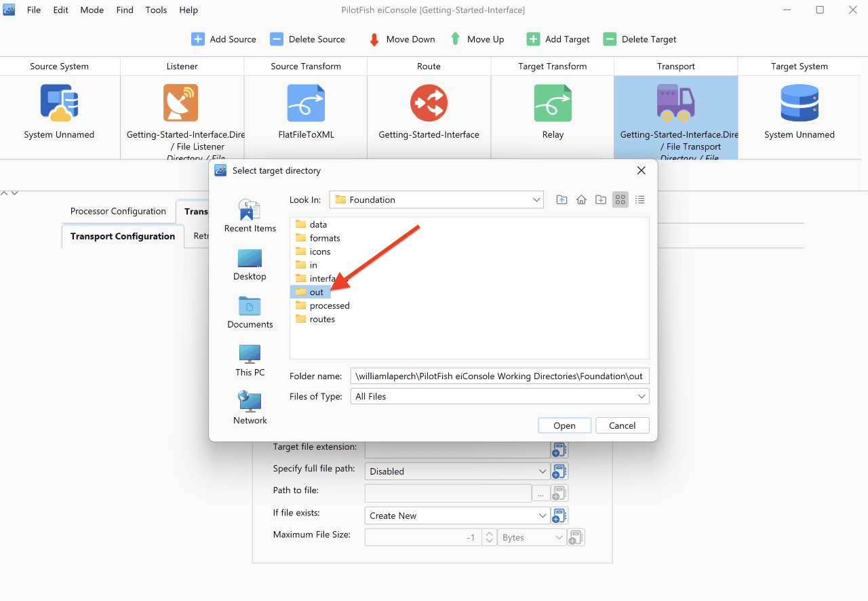Click config icon beside Maximum File Size
This screenshot has height=601, width=868.
coord(576,537)
